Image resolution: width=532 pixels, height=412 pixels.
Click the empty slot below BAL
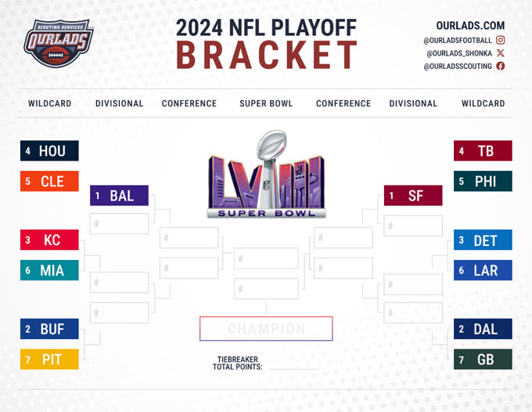pyautogui.click(x=119, y=224)
